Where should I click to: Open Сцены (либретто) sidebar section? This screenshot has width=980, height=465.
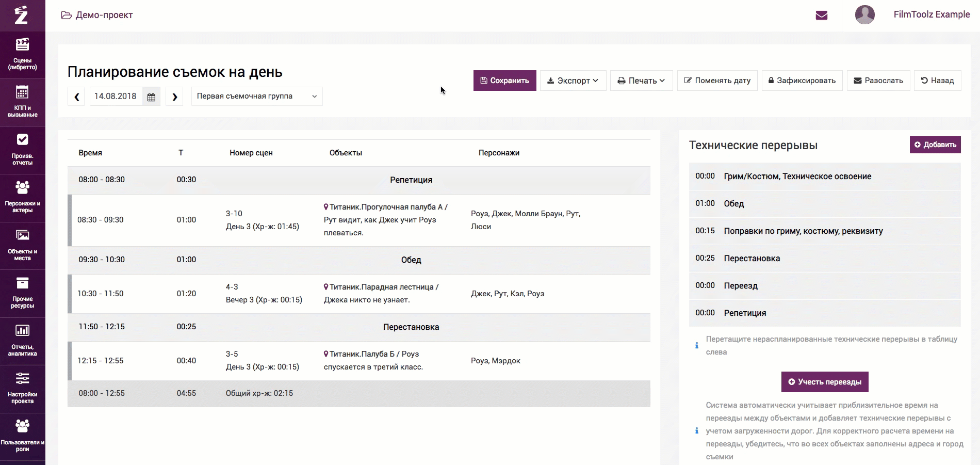pos(23,55)
